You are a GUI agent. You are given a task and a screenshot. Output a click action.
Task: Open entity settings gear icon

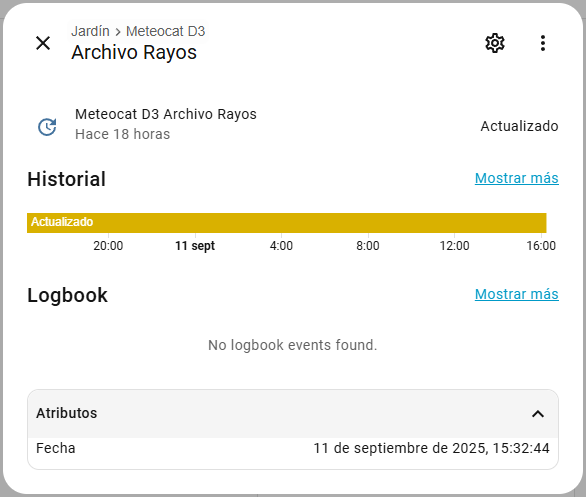495,43
